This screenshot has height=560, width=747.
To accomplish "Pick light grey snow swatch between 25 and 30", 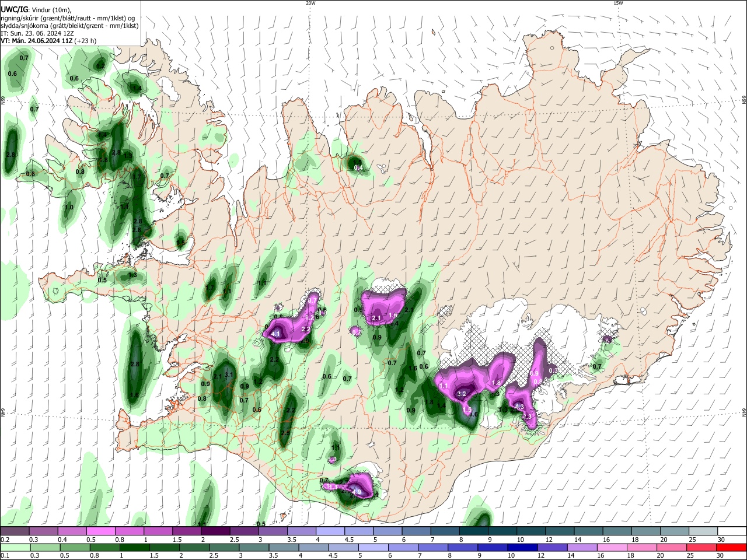I will point(704,531).
